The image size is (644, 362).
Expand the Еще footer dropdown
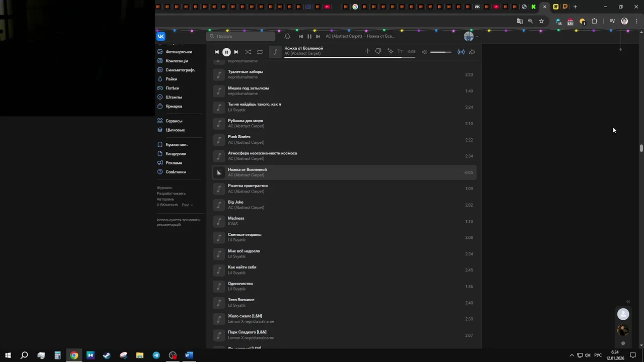click(x=187, y=205)
